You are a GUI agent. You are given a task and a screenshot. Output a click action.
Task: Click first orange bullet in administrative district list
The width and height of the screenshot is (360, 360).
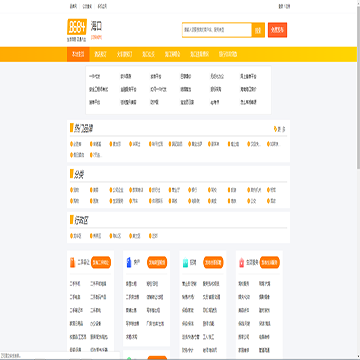click(71, 236)
